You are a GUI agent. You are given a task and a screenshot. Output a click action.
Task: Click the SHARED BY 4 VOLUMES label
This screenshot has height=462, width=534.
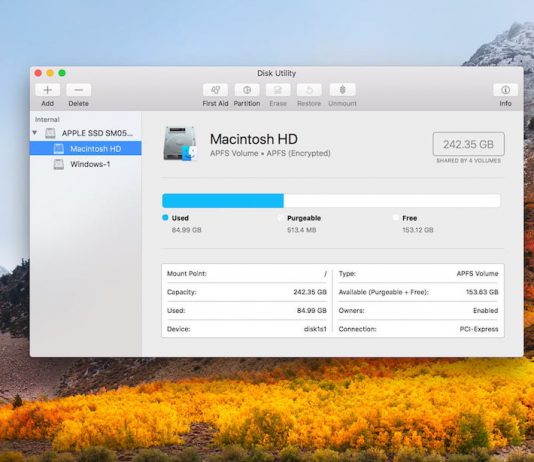coord(469,161)
